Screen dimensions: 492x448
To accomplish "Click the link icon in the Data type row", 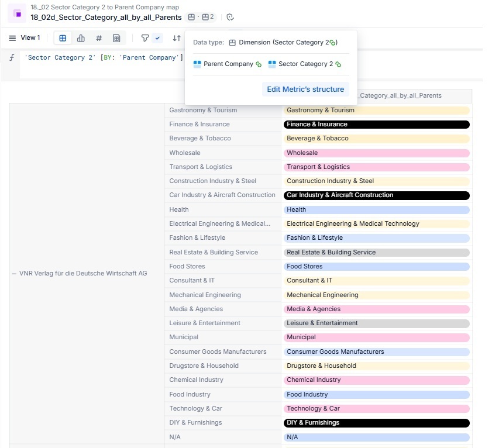I will point(332,43).
